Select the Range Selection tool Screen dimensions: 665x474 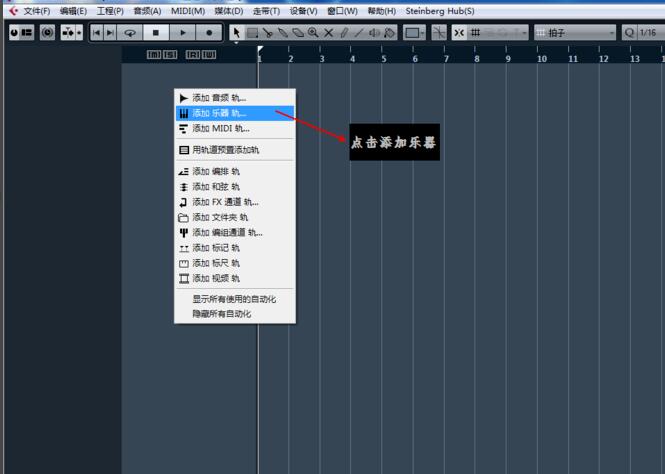pos(252,33)
